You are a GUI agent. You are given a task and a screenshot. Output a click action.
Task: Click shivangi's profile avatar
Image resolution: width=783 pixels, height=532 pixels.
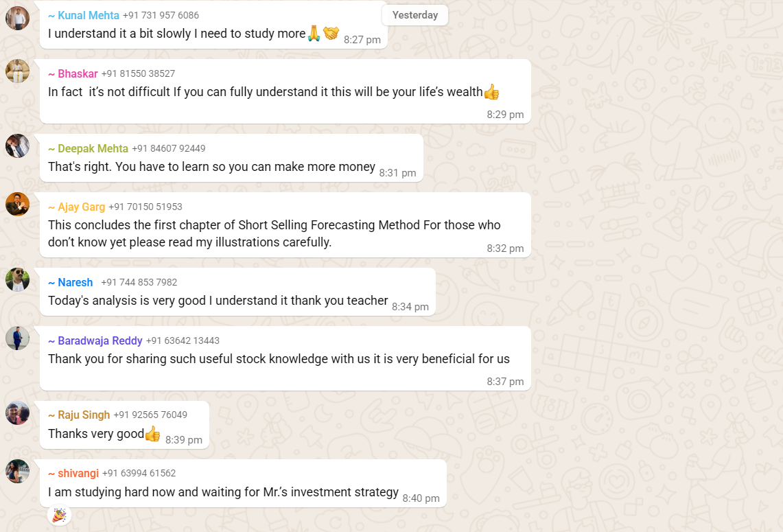17,471
